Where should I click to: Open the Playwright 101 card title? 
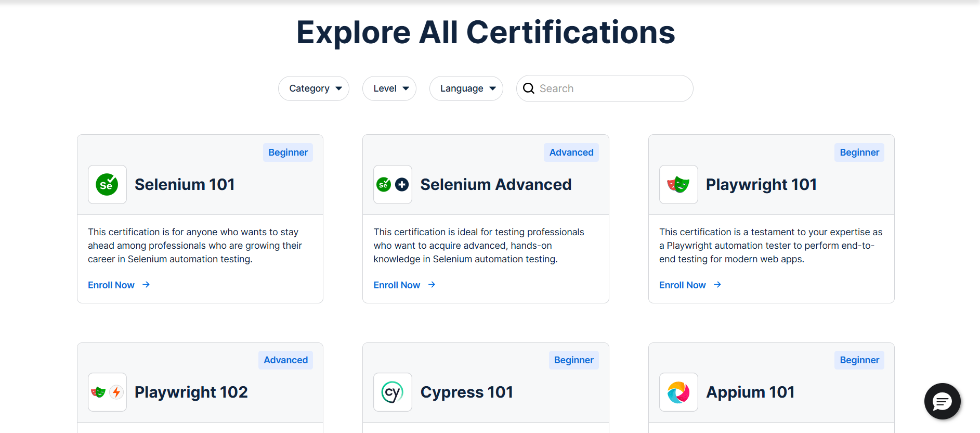point(761,184)
